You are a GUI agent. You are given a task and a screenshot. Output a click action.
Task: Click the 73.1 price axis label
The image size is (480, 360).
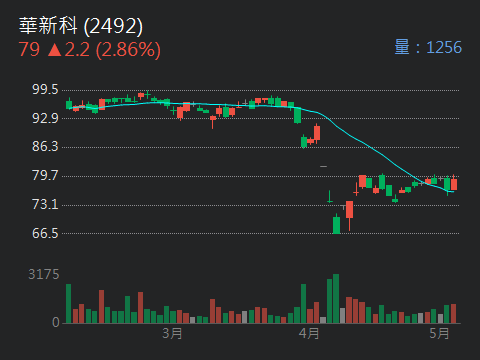[45, 204]
